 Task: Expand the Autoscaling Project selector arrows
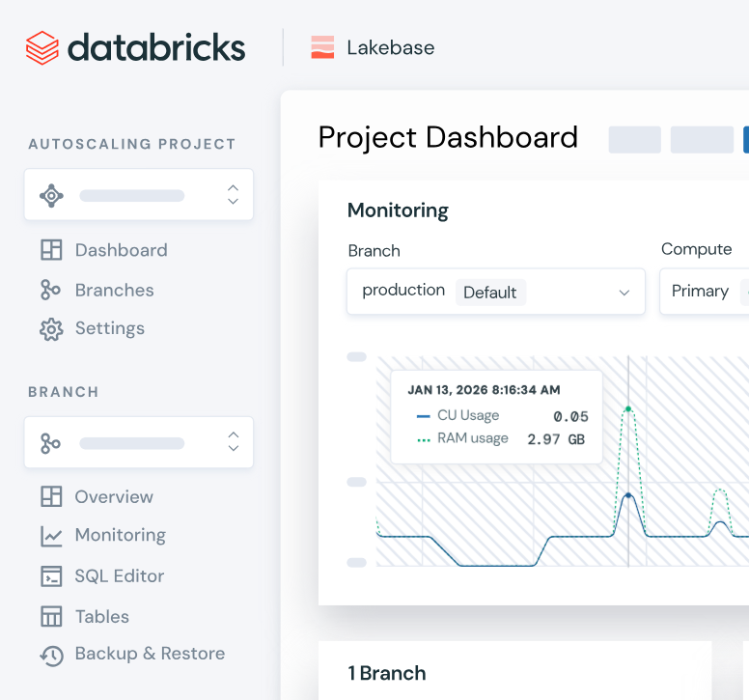(x=234, y=194)
